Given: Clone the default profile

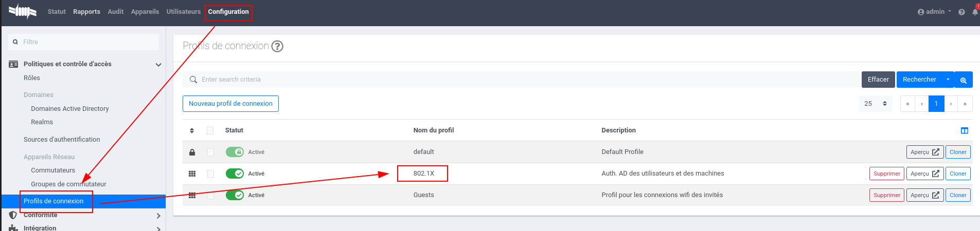Looking at the screenshot, I should [x=958, y=152].
